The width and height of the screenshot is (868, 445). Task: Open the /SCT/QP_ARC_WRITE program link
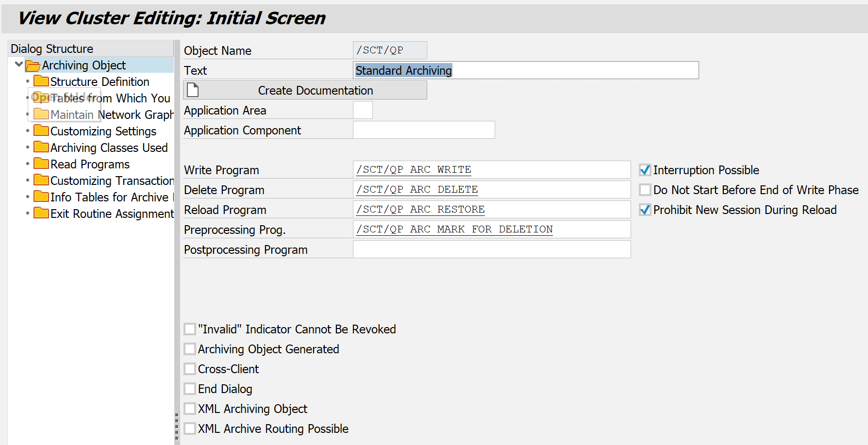414,169
